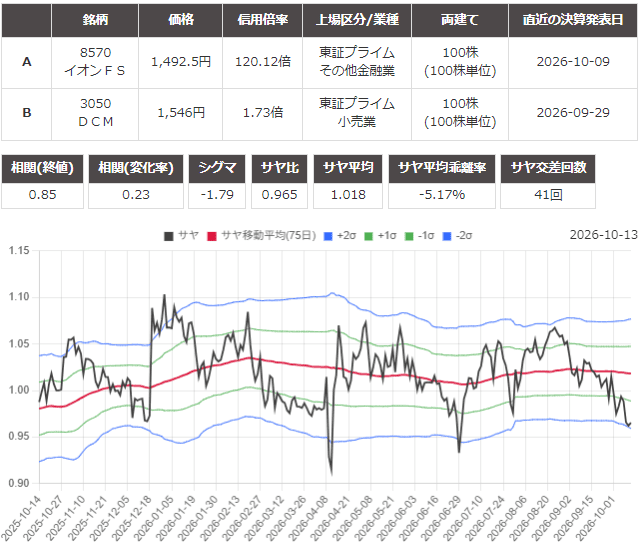Image resolution: width=641 pixels, height=547 pixels.
Task: Open stock 8570 イオンFS
Action: click(95, 62)
